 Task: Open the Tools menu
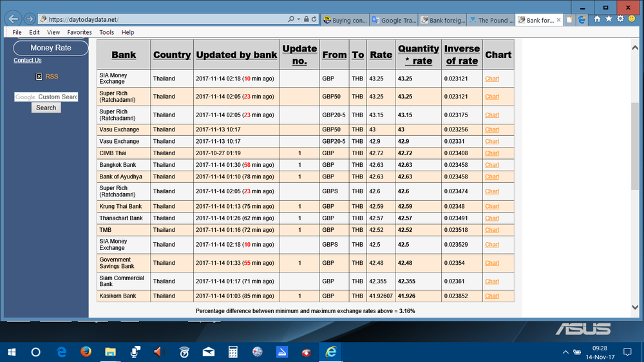pyautogui.click(x=106, y=32)
